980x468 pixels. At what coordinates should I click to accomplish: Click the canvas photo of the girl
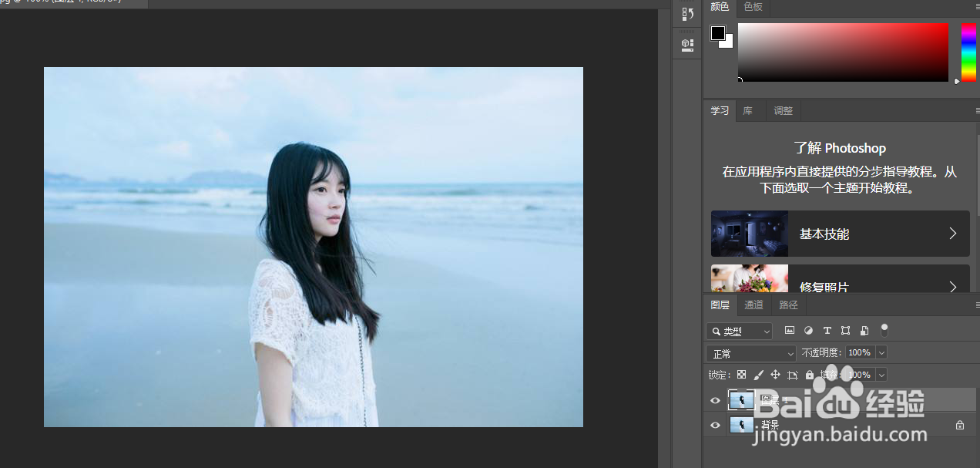click(314, 247)
